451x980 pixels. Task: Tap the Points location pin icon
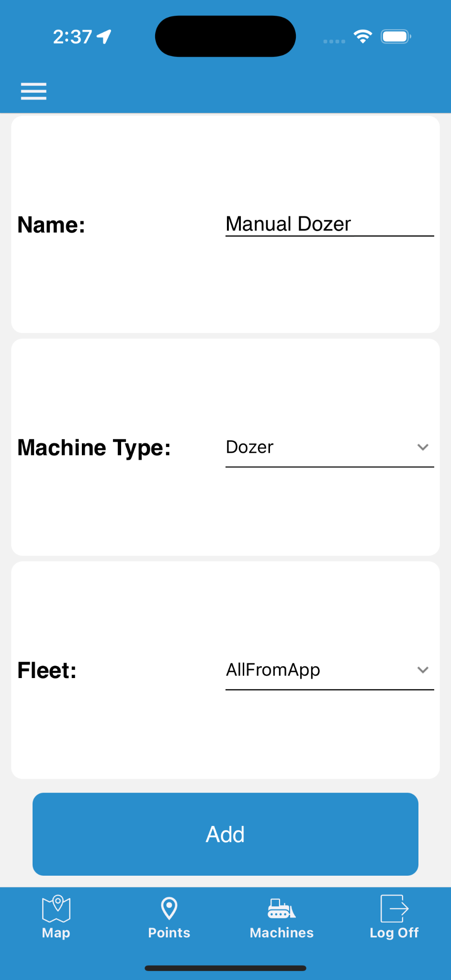[169, 908]
